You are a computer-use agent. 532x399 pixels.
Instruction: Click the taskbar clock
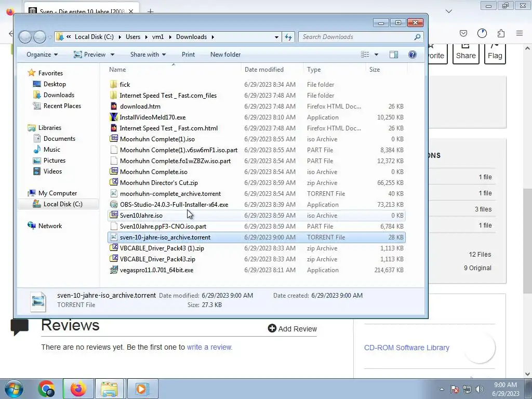(506, 389)
